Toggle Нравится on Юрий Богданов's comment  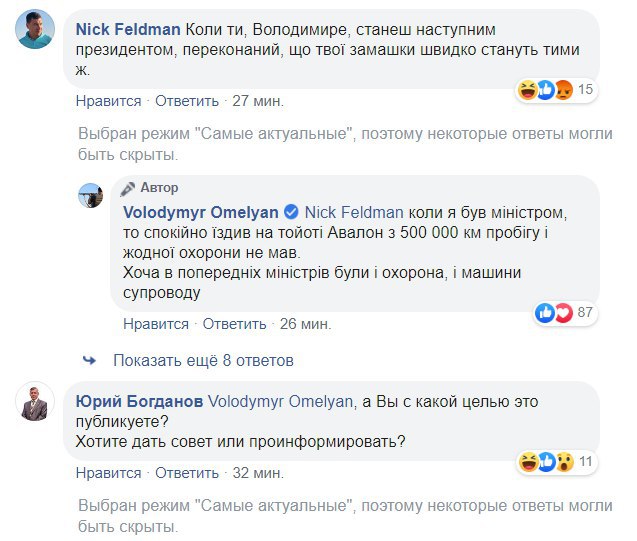pyautogui.click(x=109, y=471)
